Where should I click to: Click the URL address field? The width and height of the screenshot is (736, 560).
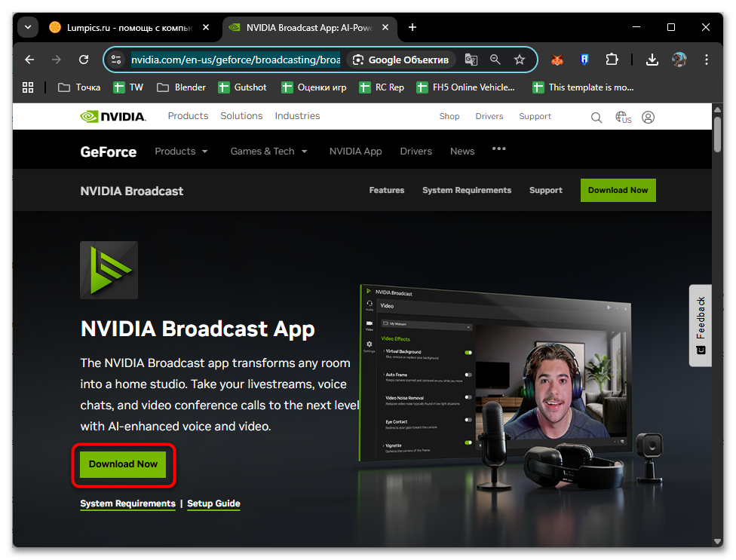(x=235, y=60)
